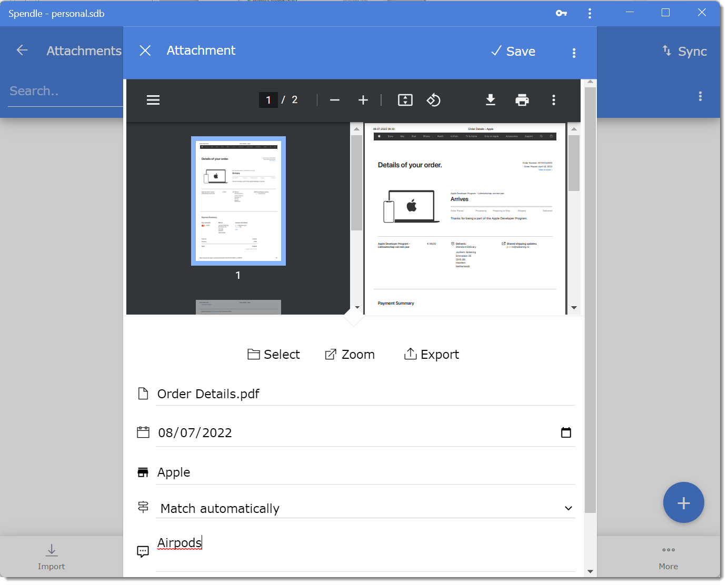Open Import at the bottom bar
Image resolution: width=728 pixels, height=585 pixels.
(52, 557)
